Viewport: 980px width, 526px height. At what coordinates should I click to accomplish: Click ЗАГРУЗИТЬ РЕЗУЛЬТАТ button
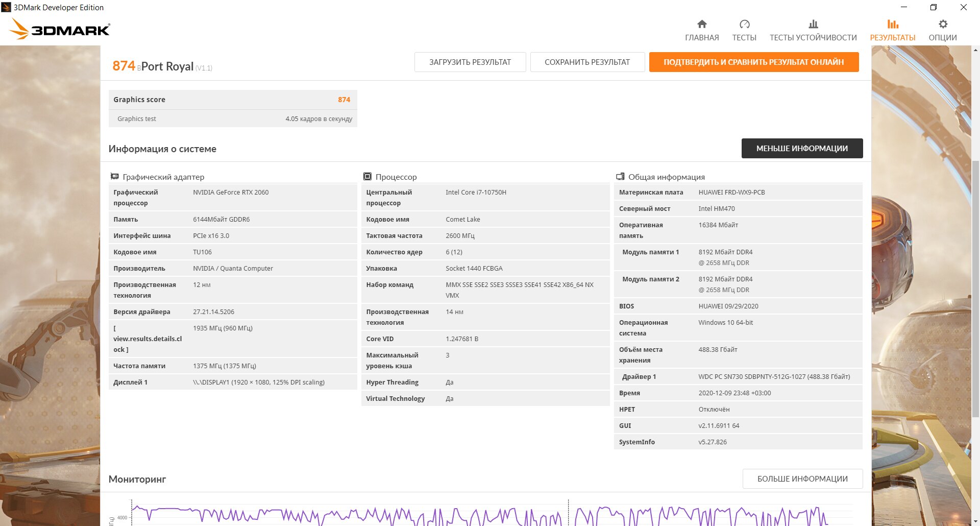[x=470, y=62]
